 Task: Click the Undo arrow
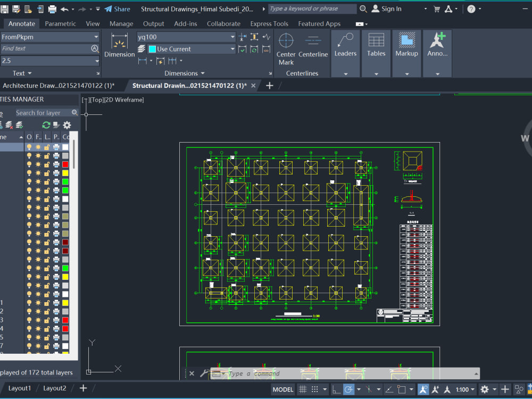[64, 9]
